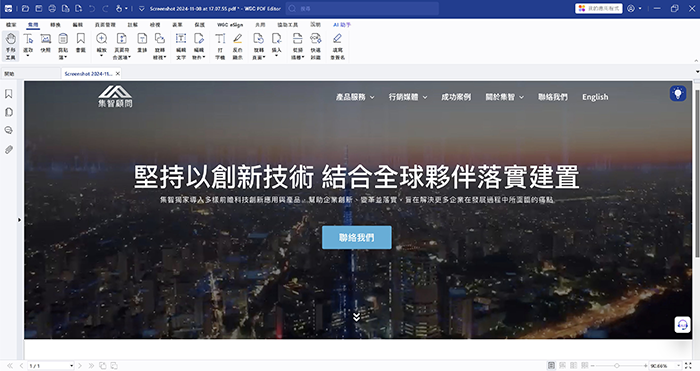The image size is (700, 371).
Task: Open the Bookmarks side panel icon
Action: tap(8, 94)
